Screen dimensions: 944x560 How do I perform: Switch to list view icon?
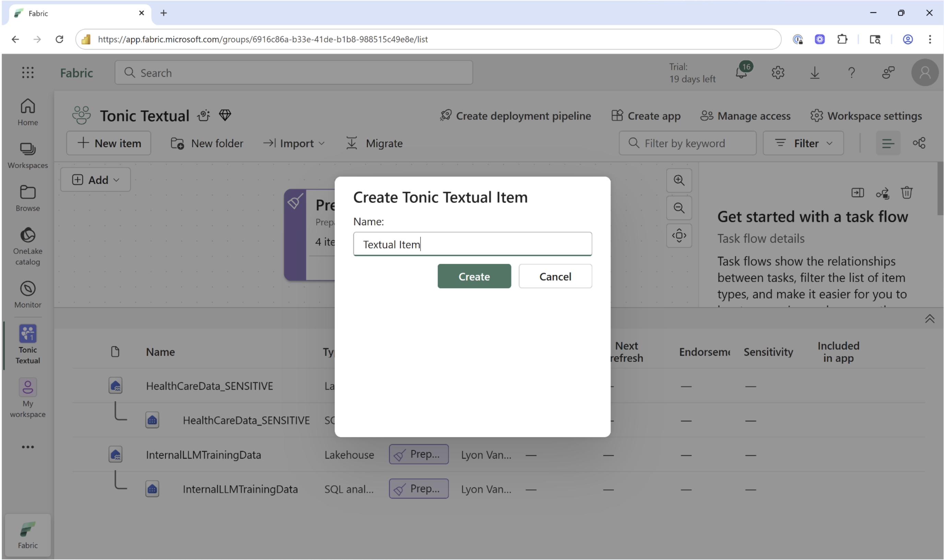[x=888, y=143]
